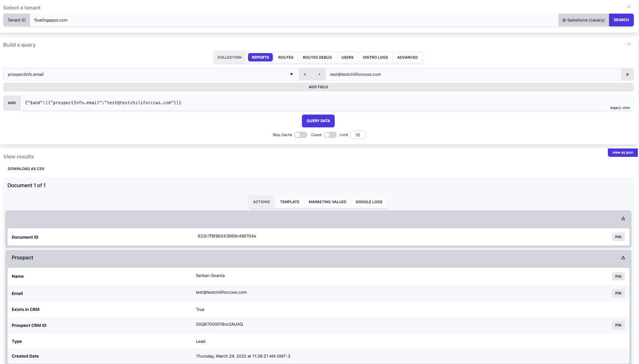The width and height of the screenshot is (639, 364).
Task: Switch to the Collection tab
Action: pos(230,57)
